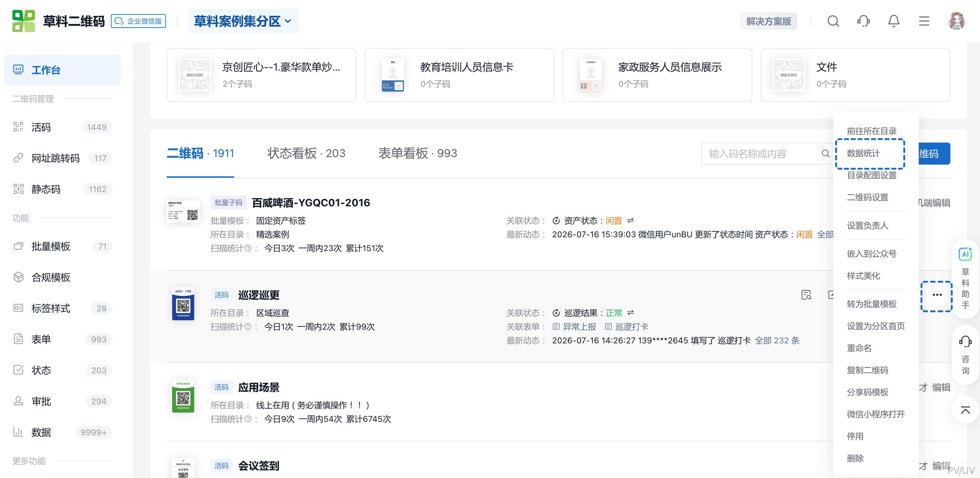
Task: Select 复制二维码 in the context menu
Action: [867, 370]
